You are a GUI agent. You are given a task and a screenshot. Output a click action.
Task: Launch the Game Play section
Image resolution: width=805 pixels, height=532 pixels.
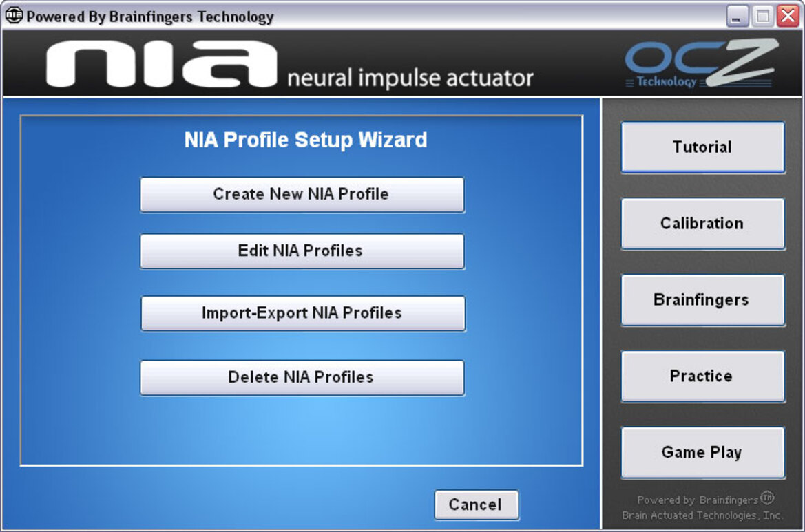[703, 452]
